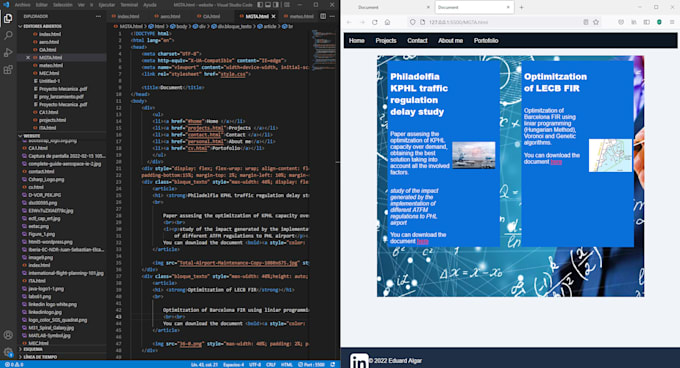Click Home in the webpage navigation bar
The image size is (680, 368).
tap(356, 41)
